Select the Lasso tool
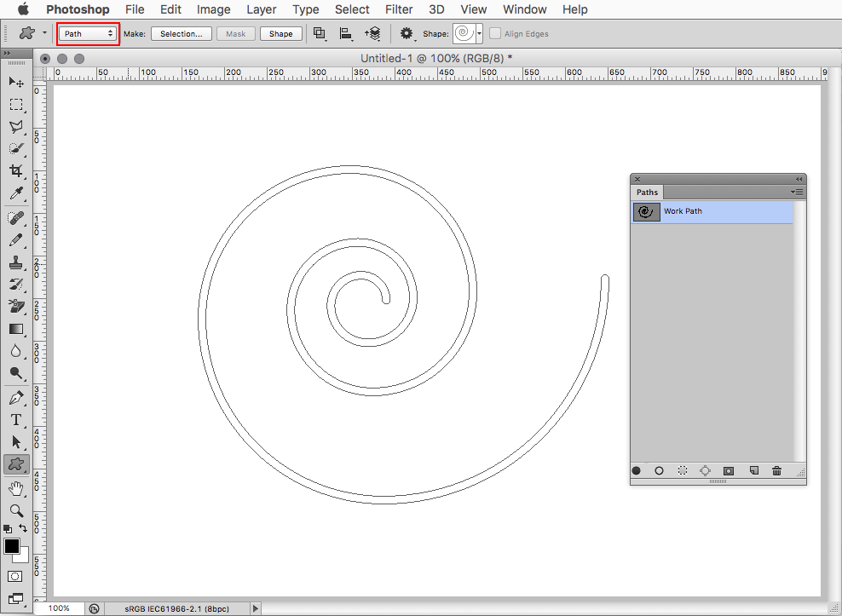Viewport: 842px width, 616px height. click(16, 126)
